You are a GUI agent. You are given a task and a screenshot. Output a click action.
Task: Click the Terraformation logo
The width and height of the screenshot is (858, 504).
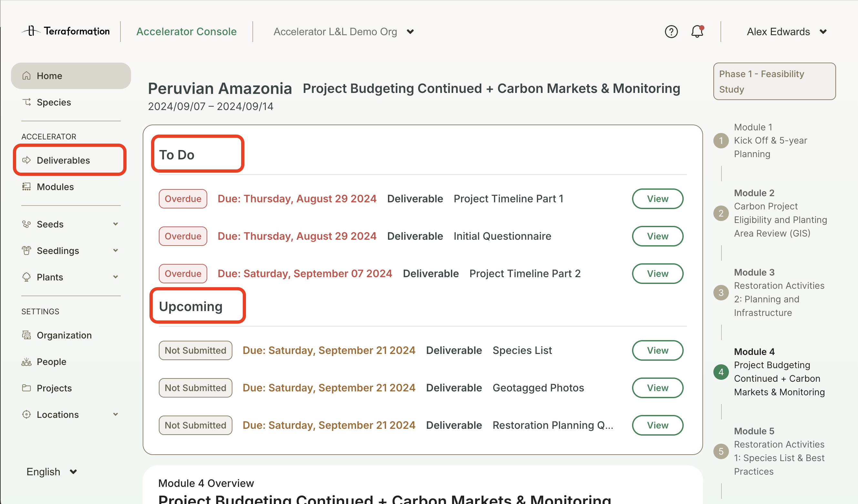point(66,31)
